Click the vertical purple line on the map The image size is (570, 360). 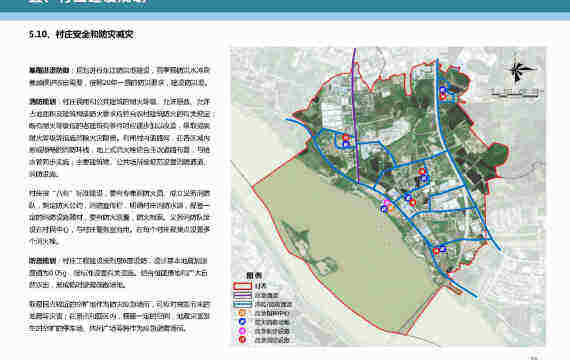[x=356, y=116]
